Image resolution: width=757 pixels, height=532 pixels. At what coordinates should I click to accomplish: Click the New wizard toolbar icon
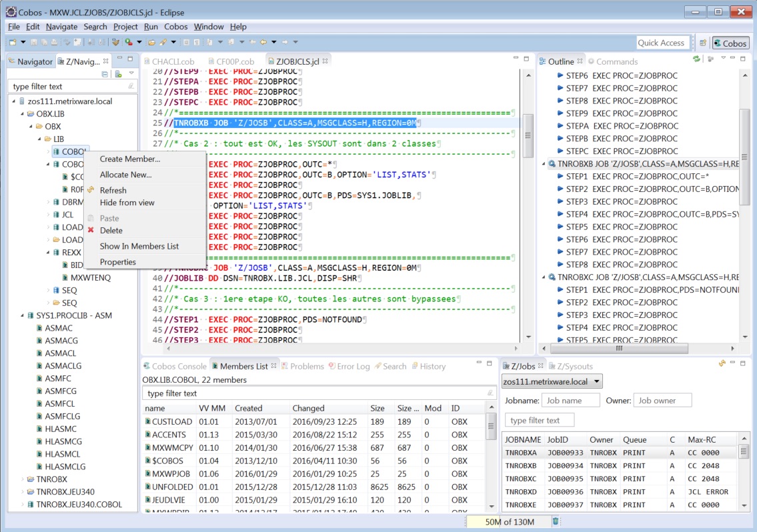pyautogui.click(x=13, y=43)
